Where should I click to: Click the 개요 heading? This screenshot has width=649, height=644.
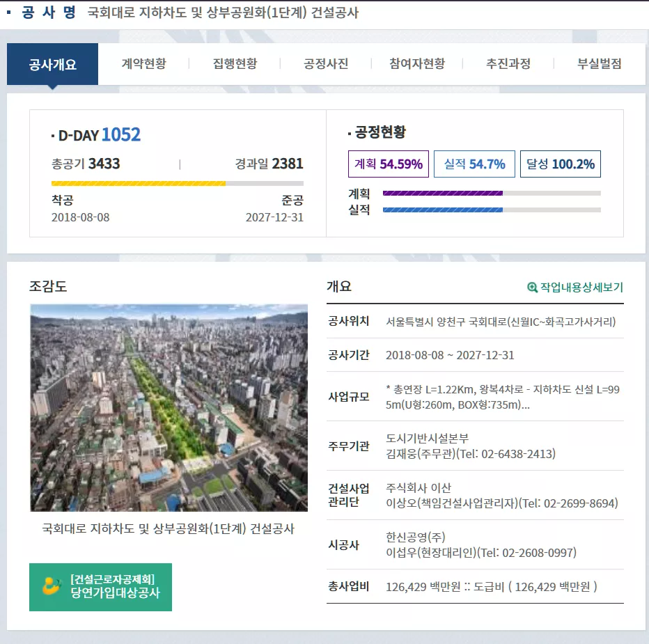point(339,286)
